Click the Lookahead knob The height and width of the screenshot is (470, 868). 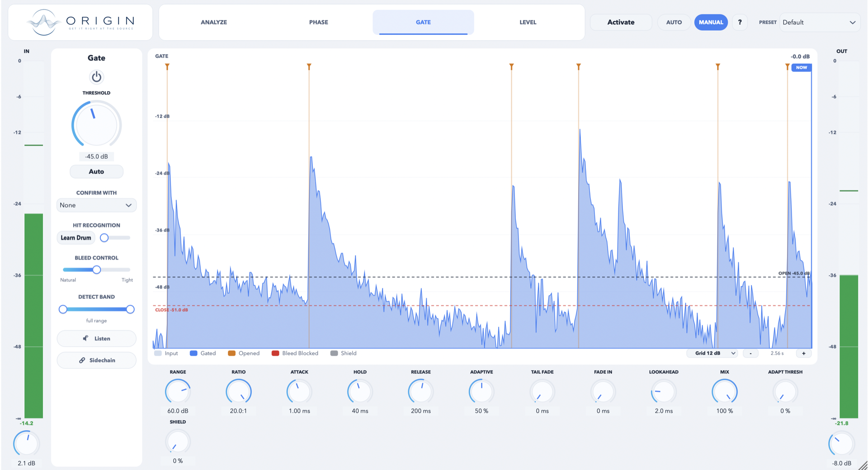[x=664, y=391]
